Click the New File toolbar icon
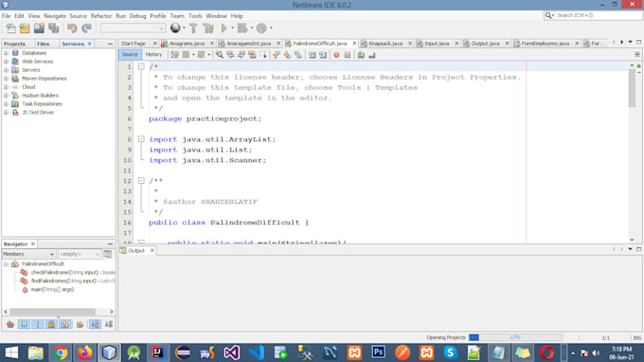Image resolution: width=644 pixels, height=362 pixels. (x=10, y=27)
